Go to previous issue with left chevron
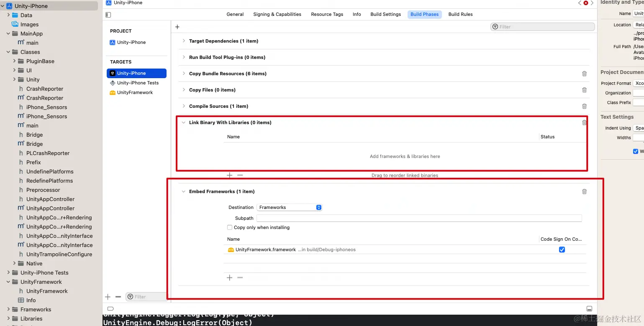The image size is (644, 326). pos(580,3)
